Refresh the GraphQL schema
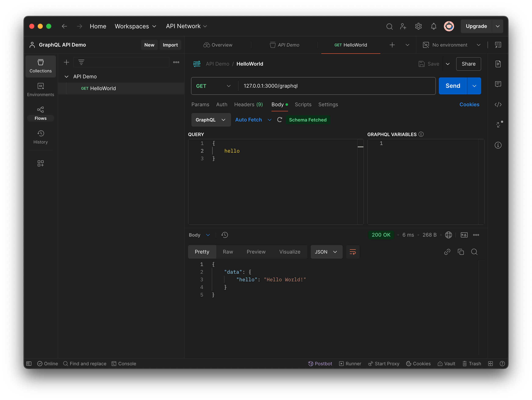Screen dimensions: 532x400 tap(280, 120)
